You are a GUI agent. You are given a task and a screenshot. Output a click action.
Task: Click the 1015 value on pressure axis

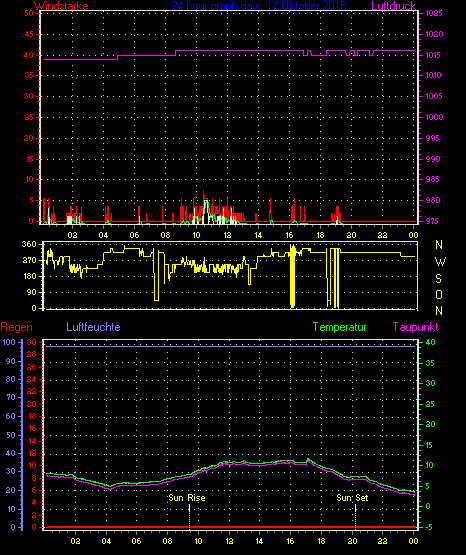click(433, 55)
